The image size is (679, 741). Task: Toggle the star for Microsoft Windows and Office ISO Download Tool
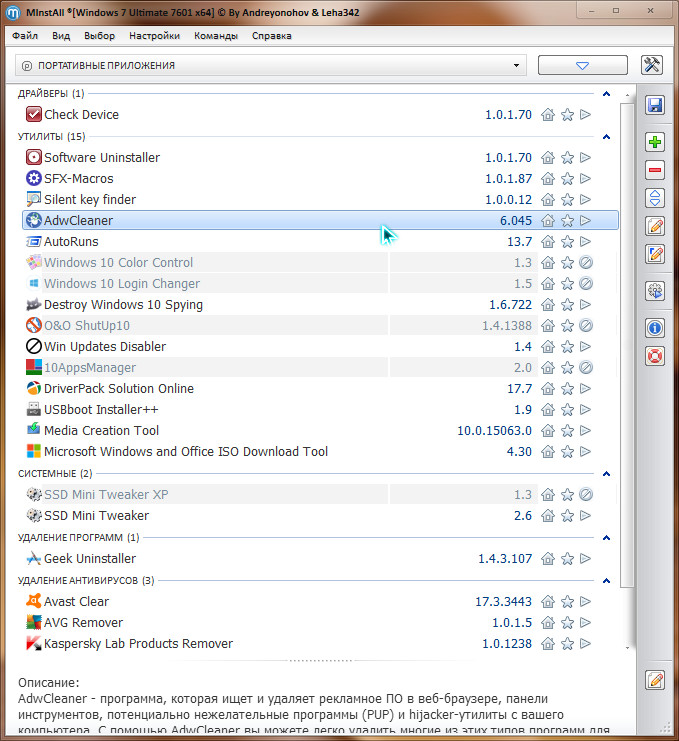coord(567,452)
